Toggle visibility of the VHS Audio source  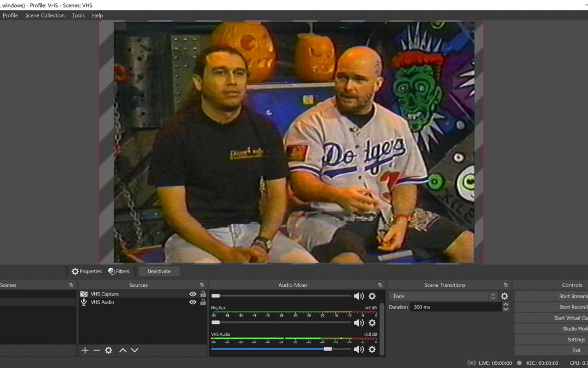pyautogui.click(x=193, y=302)
